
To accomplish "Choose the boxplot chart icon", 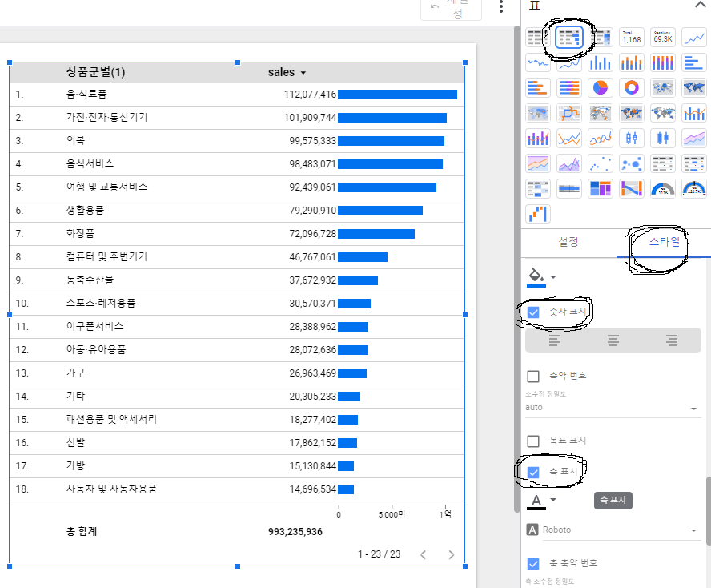I will pos(632,138).
